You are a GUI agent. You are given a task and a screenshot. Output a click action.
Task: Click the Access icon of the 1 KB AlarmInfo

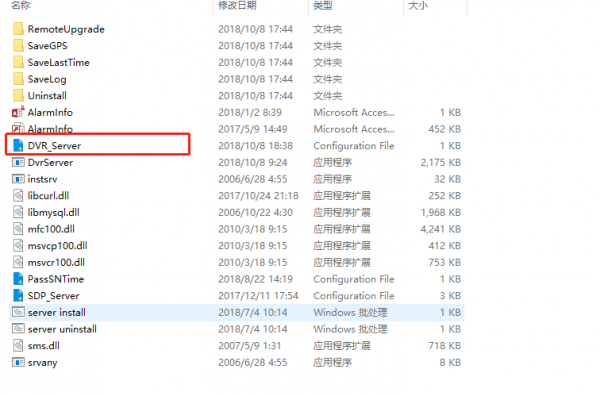[x=18, y=112]
